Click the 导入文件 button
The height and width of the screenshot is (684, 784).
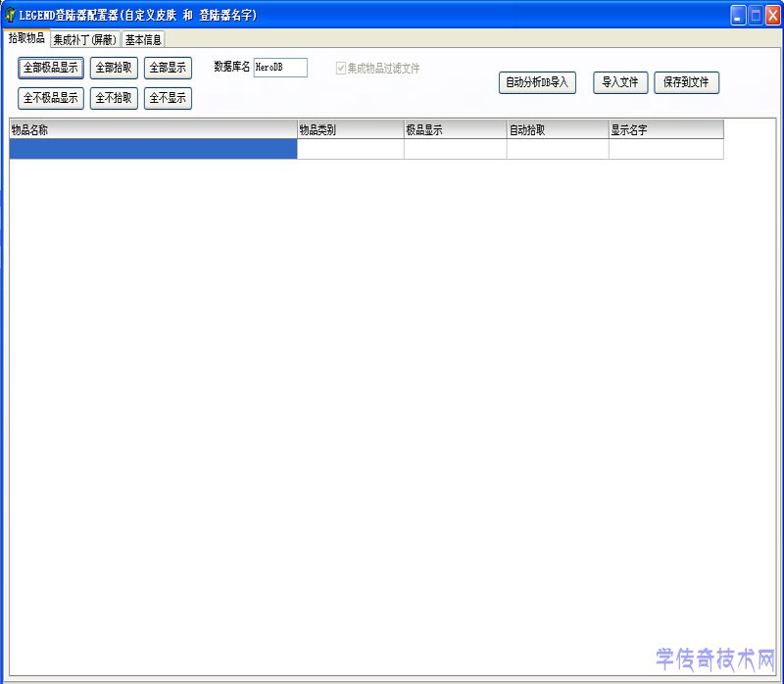click(x=620, y=82)
